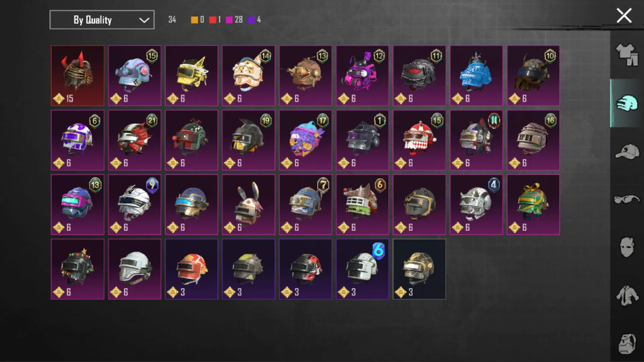Choose the bunny ears helmet
This screenshot has width=644, height=362.
249,204
